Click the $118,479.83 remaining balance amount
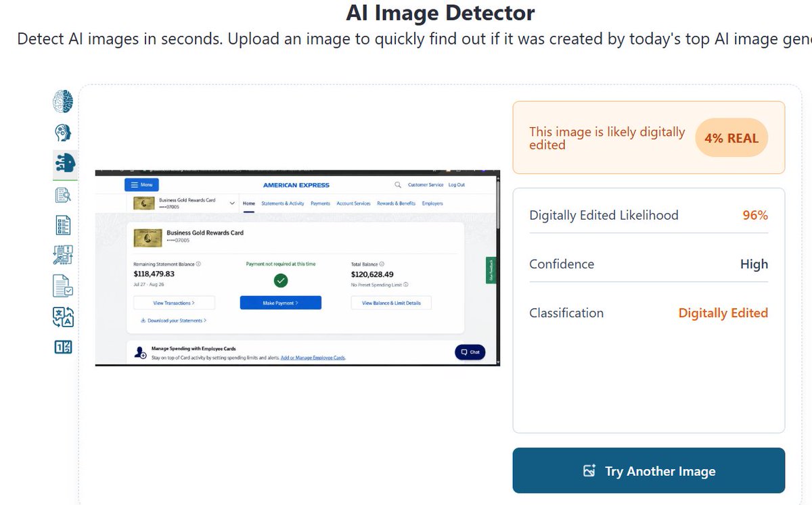 [x=154, y=274]
